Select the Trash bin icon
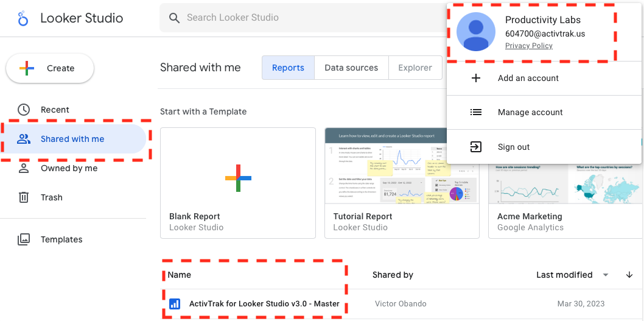 click(23, 197)
